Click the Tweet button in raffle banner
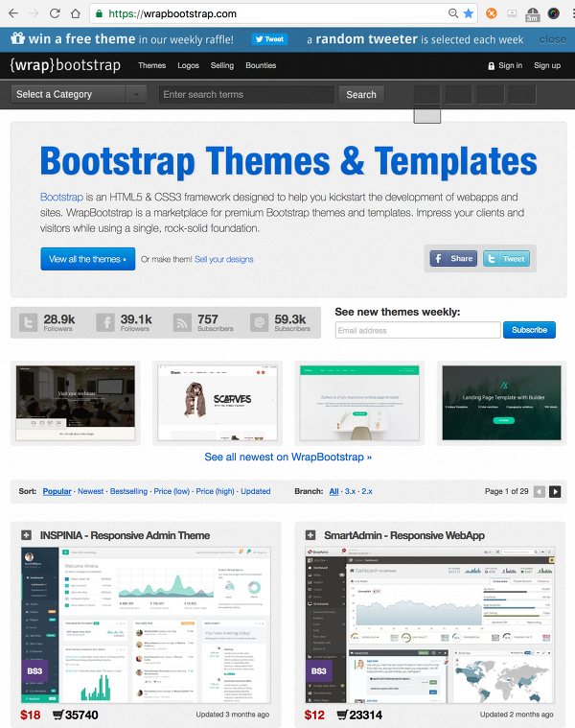This screenshot has height=728, width=575. point(269,39)
